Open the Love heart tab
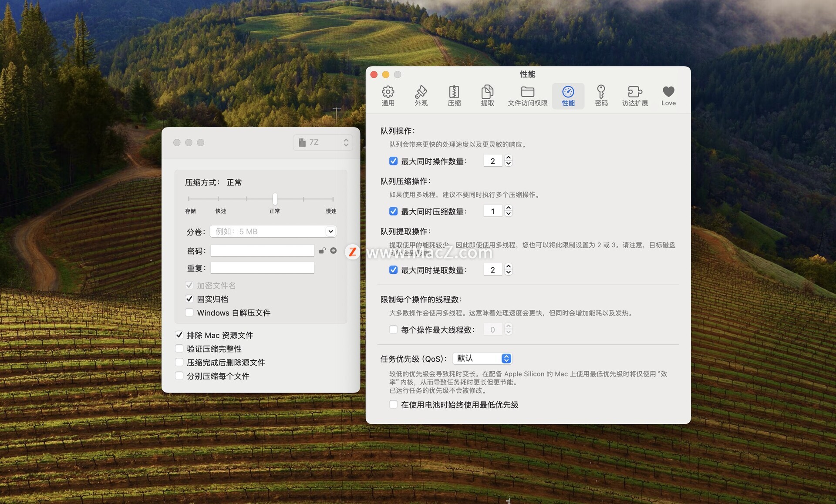 coord(668,96)
